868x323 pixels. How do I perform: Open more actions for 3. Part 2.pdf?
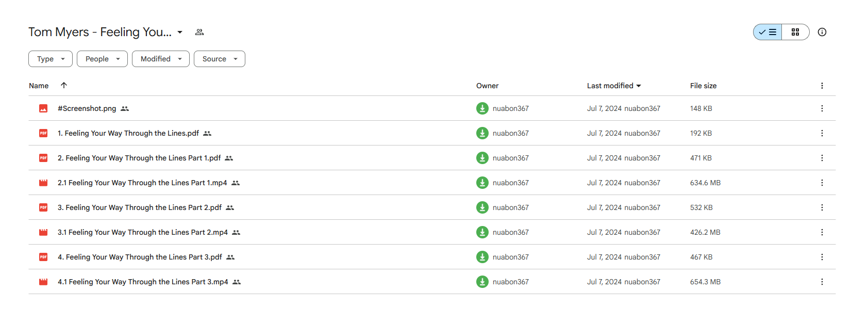pyautogui.click(x=822, y=207)
